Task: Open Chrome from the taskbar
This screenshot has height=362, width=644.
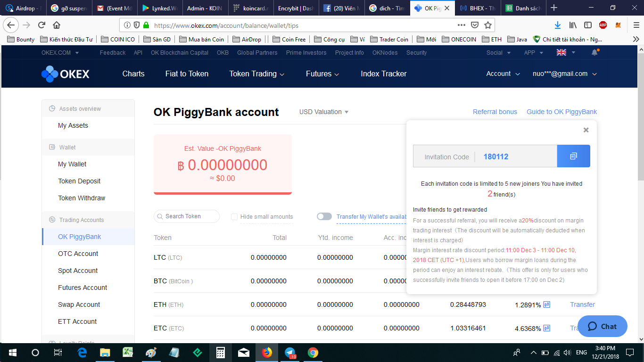Action: click(x=313, y=353)
